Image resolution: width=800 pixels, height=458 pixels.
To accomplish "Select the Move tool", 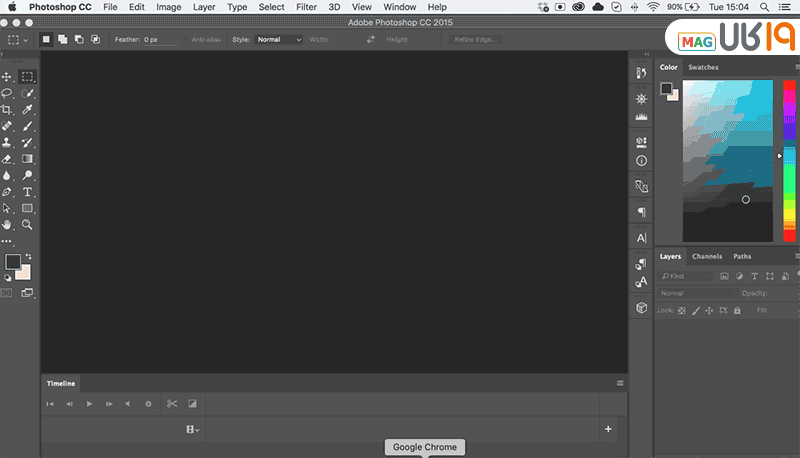I will (x=7, y=76).
